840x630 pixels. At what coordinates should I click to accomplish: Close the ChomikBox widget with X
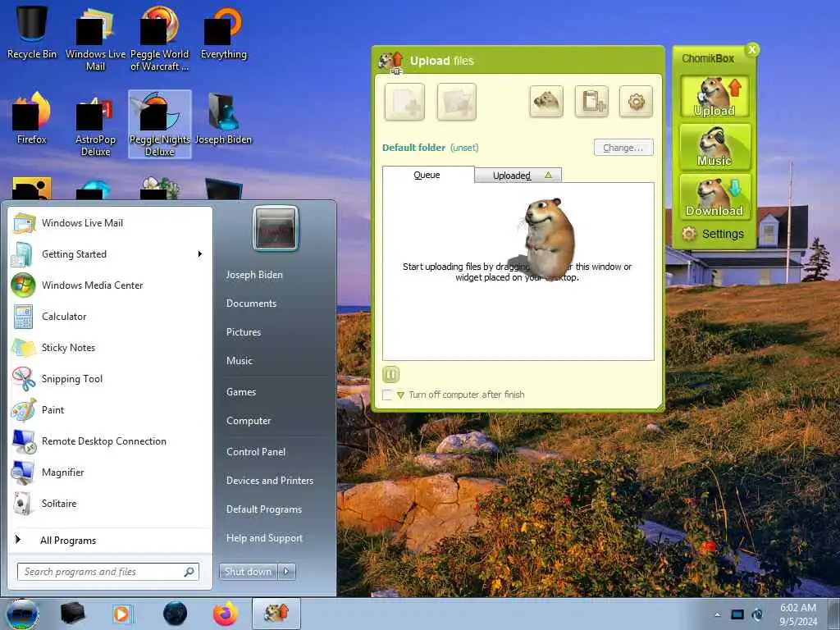(752, 50)
